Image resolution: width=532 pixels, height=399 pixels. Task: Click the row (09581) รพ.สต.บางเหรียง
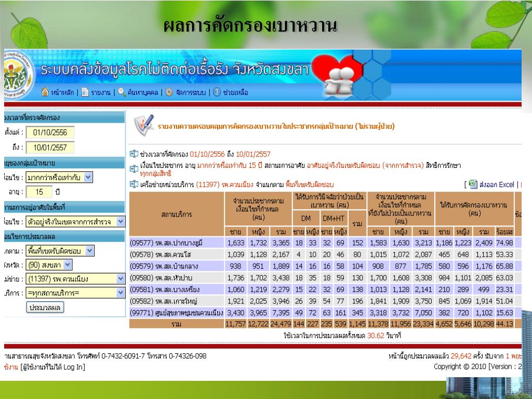(x=325, y=289)
